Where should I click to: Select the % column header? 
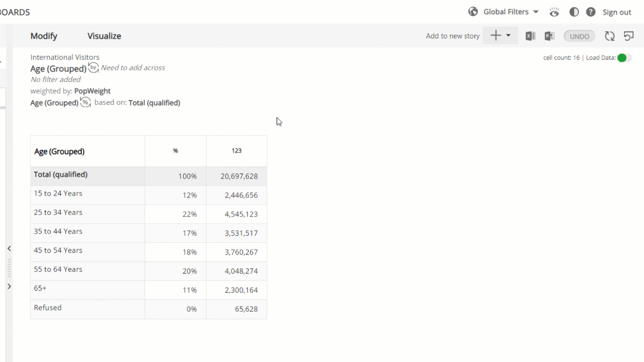(176, 151)
